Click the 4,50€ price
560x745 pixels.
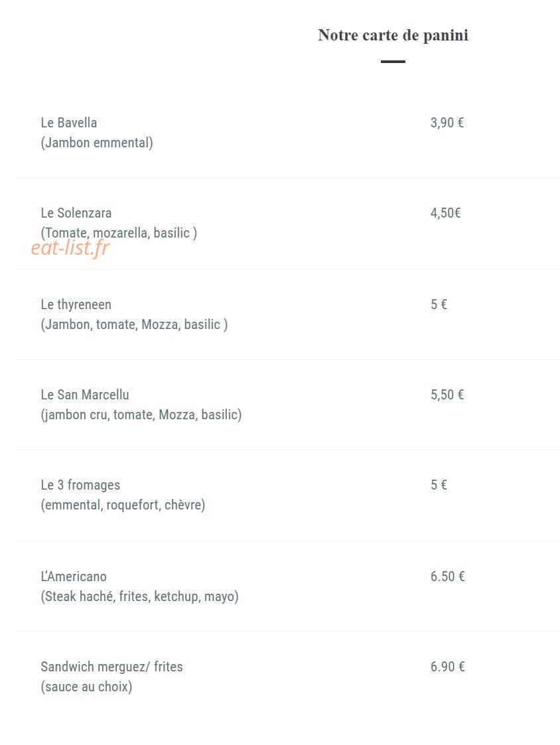tap(445, 213)
